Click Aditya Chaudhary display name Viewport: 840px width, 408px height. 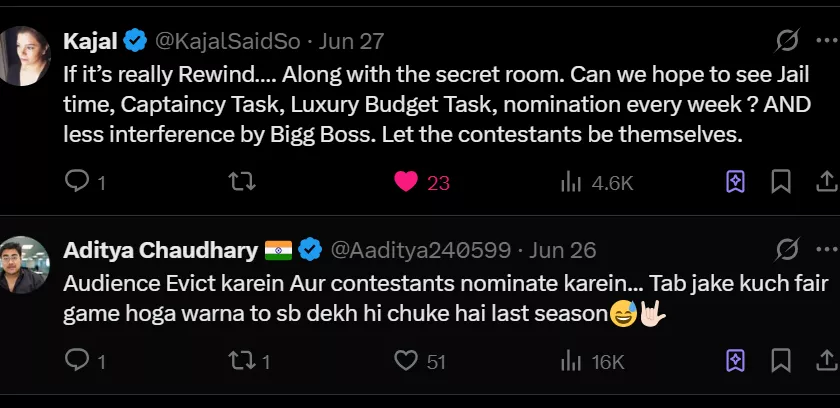(x=160, y=249)
